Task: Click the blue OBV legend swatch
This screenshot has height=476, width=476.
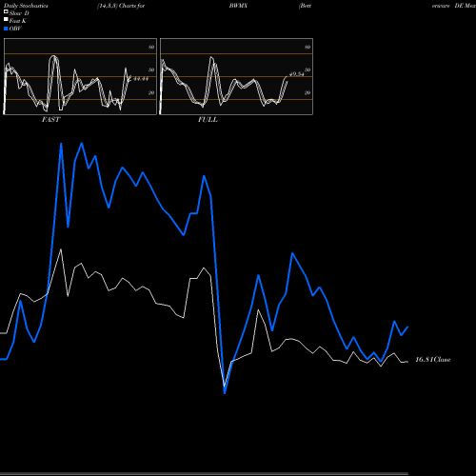Action: tap(6, 29)
